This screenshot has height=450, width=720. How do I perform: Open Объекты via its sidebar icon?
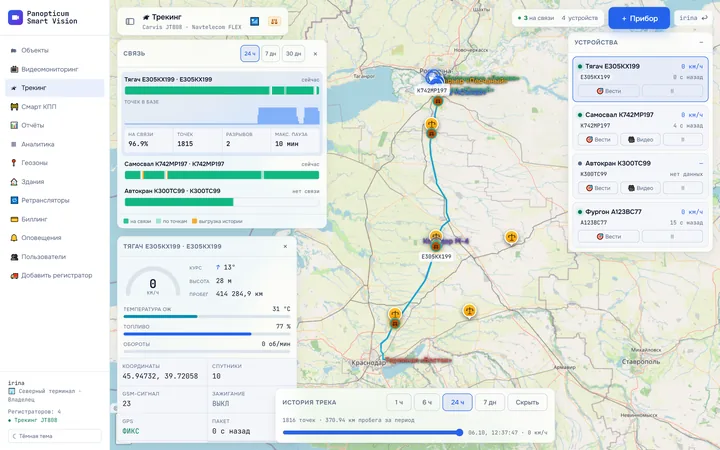[14, 51]
